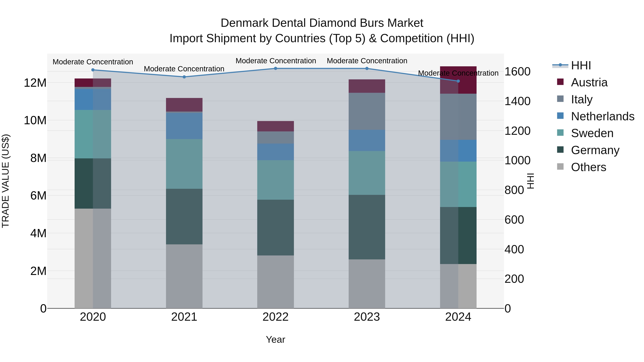Viewport: 644px width, 362px height.
Task: Select the 2020 Germany bar segment
Action: 93,184
